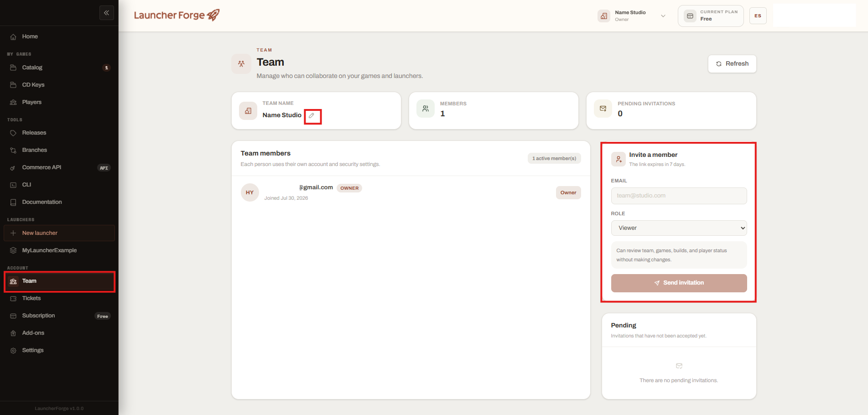
Task: Open the Role dropdown set to Viewer
Action: 679,228
